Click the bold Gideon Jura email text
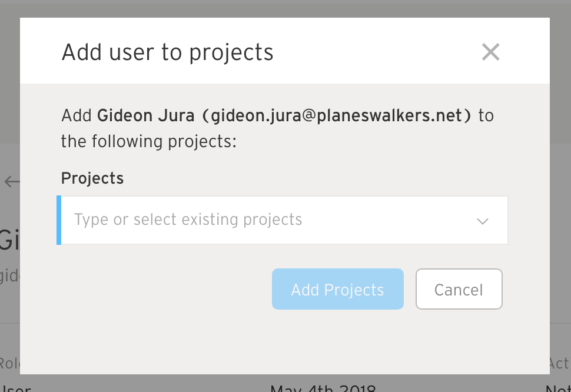Viewport: 571px width, 392px height. click(x=284, y=116)
